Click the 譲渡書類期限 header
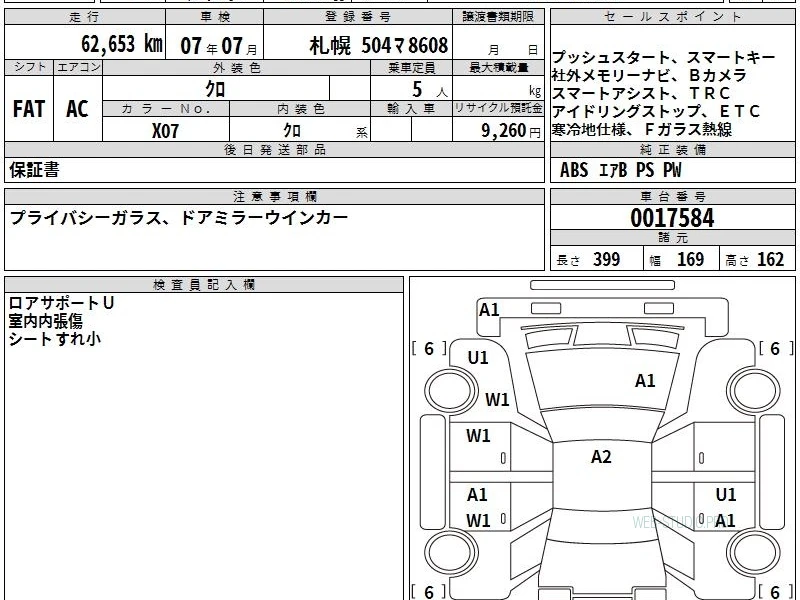 tap(498, 17)
